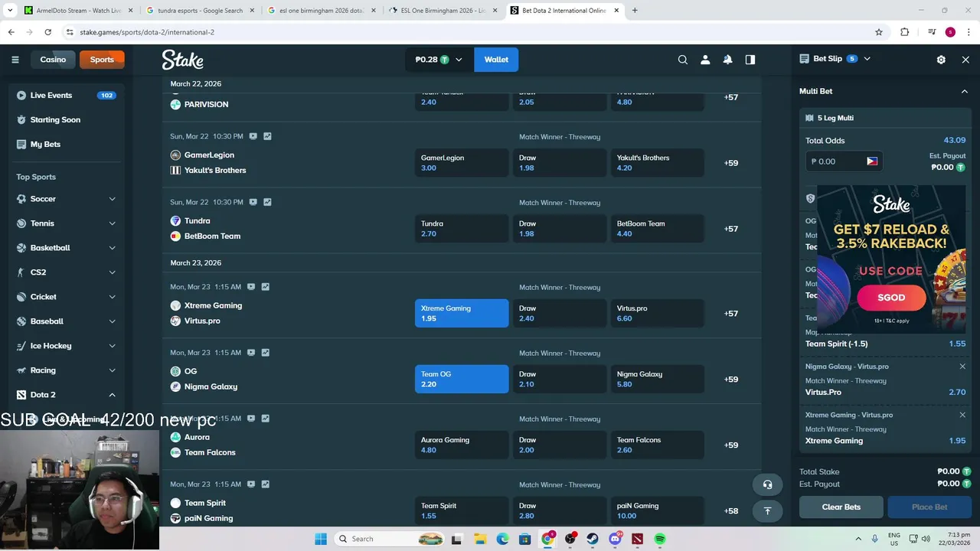Screen dimensions: 980x551
Task: Collapse Dota 2 in sidebar
Action: tap(112, 395)
